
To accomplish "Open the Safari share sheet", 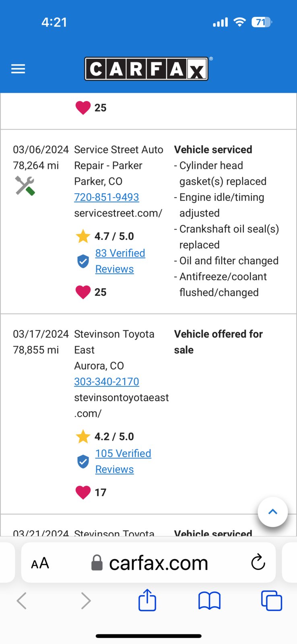I will click(147, 600).
